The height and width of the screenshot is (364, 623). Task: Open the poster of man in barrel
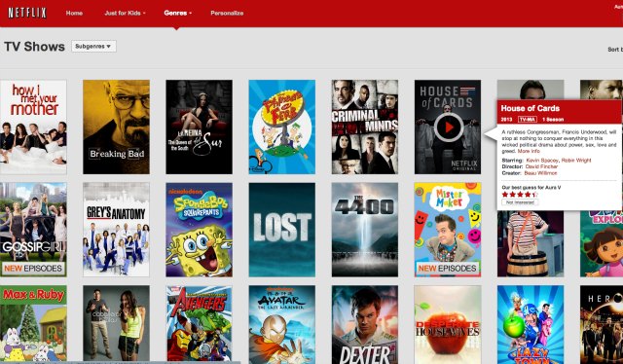pyautogui.click(x=531, y=243)
